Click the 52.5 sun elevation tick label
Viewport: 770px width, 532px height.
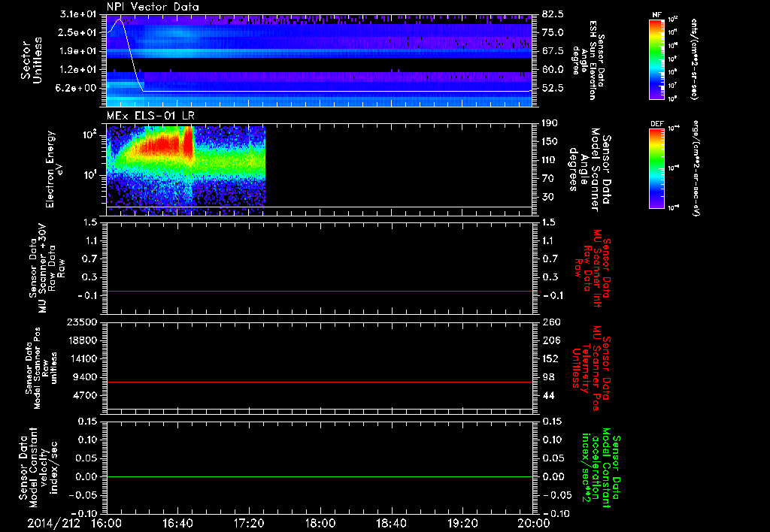pyautogui.click(x=553, y=88)
